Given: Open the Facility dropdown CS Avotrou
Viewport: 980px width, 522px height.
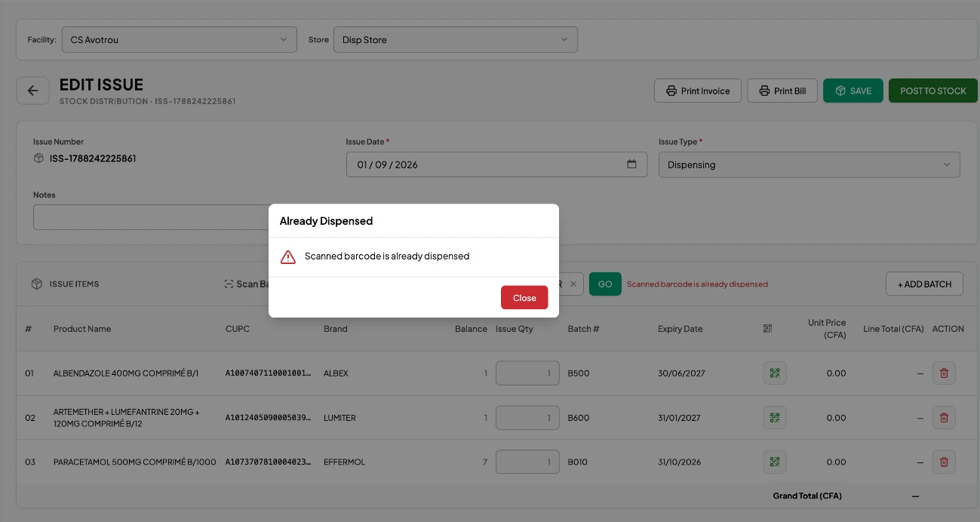Looking at the screenshot, I should 179,39.
